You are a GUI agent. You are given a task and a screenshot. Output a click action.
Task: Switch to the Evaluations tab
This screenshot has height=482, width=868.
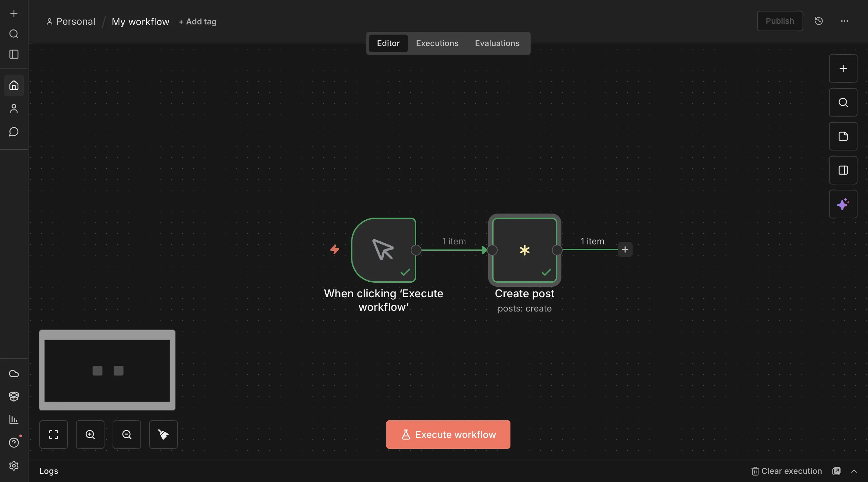(497, 43)
